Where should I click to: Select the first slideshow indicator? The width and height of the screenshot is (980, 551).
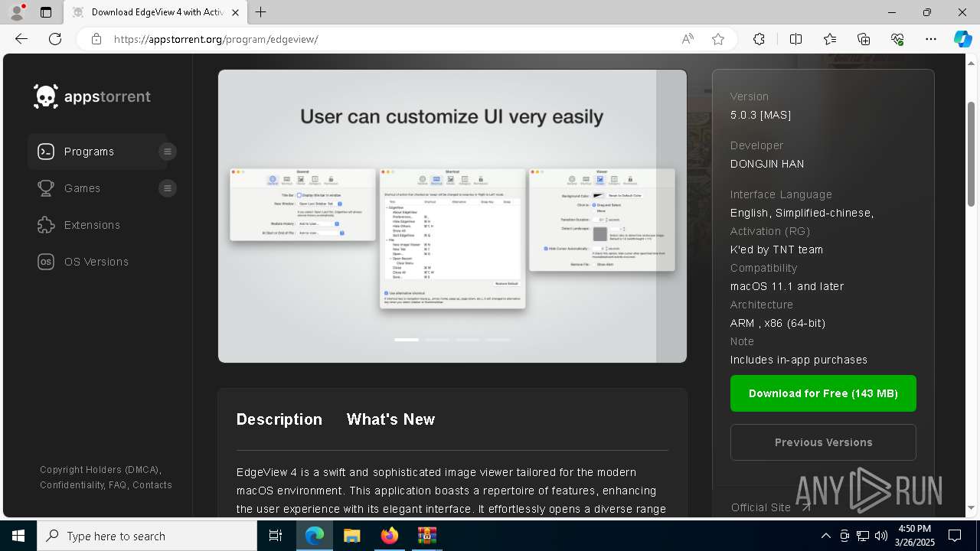tap(407, 339)
